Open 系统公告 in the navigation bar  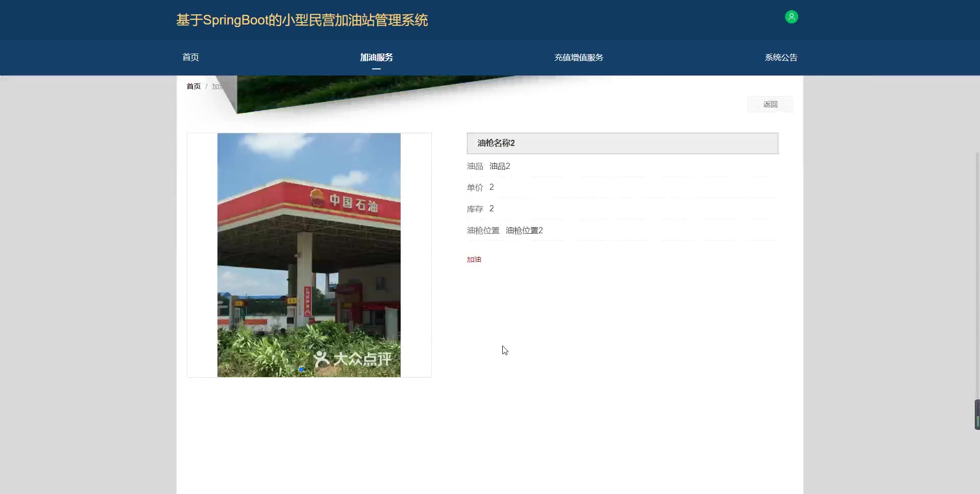[x=781, y=57]
